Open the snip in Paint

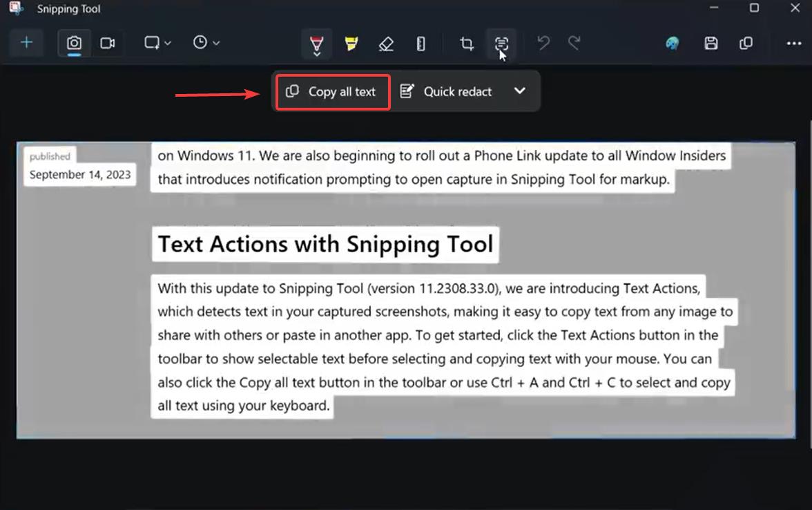(x=673, y=44)
